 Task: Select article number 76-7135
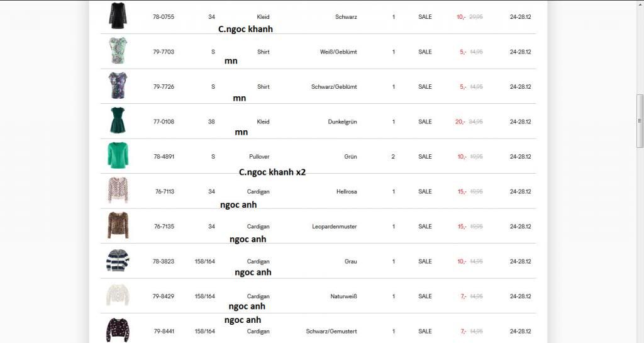(165, 227)
